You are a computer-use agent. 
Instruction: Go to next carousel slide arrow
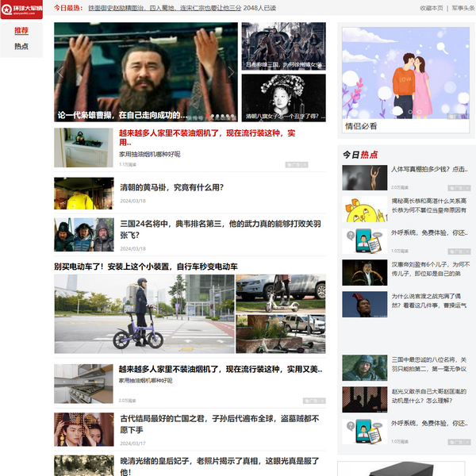point(231,72)
